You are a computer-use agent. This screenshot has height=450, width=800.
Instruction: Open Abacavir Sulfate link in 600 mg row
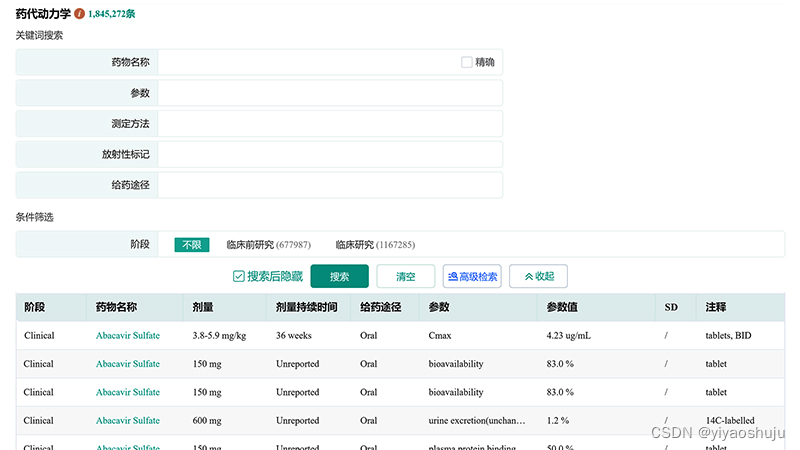(x=128, y=421)
